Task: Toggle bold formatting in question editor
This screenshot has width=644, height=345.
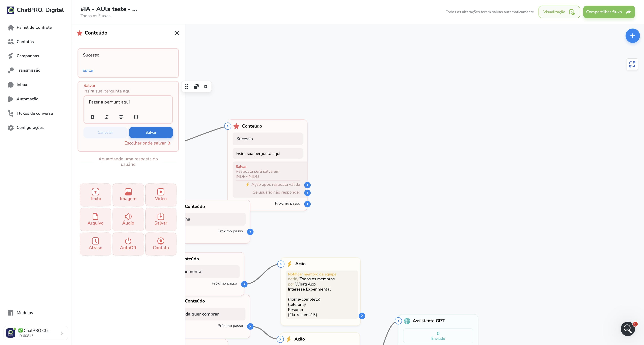Action: (92, 117)
